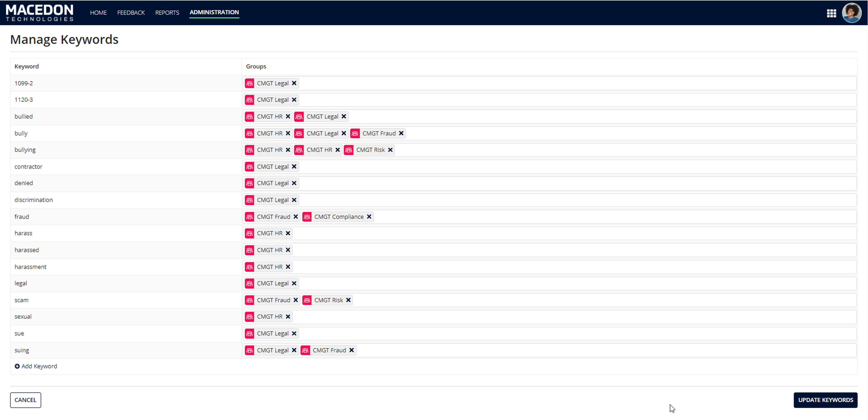Remove CMGT Compliance from fraud row
This screenshot has width=868, height=420.
point(369,217)
